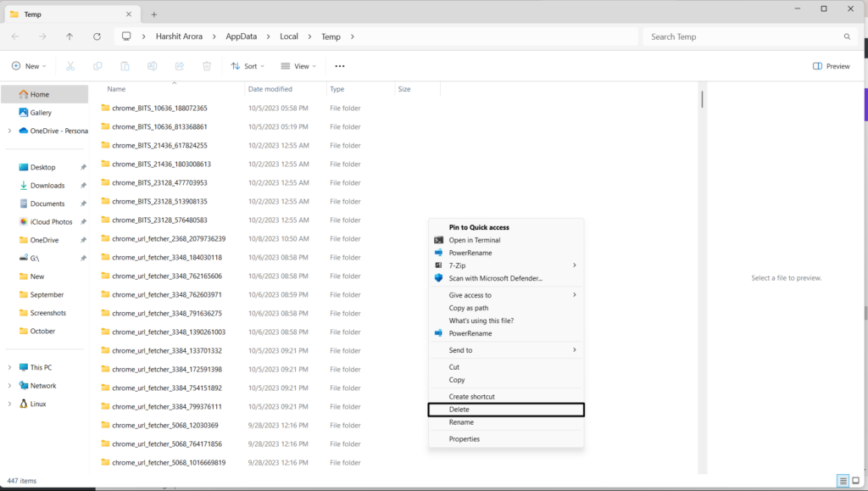Go up one folder level arrow

(x=70, y=36)
